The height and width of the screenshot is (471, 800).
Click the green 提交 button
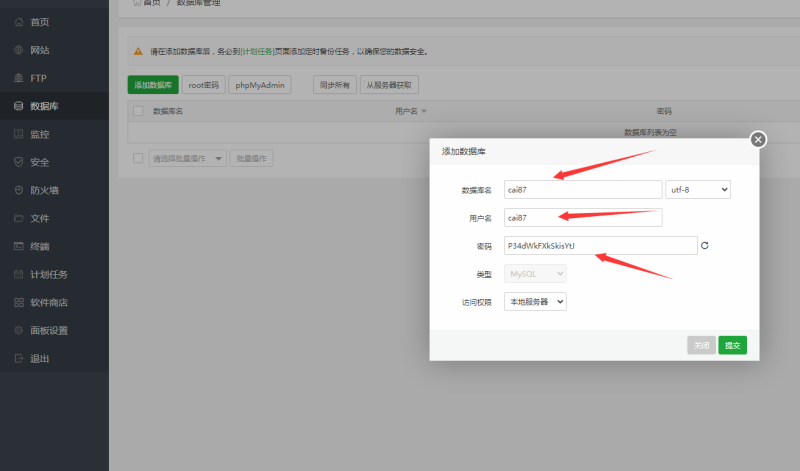click(732, 345)
